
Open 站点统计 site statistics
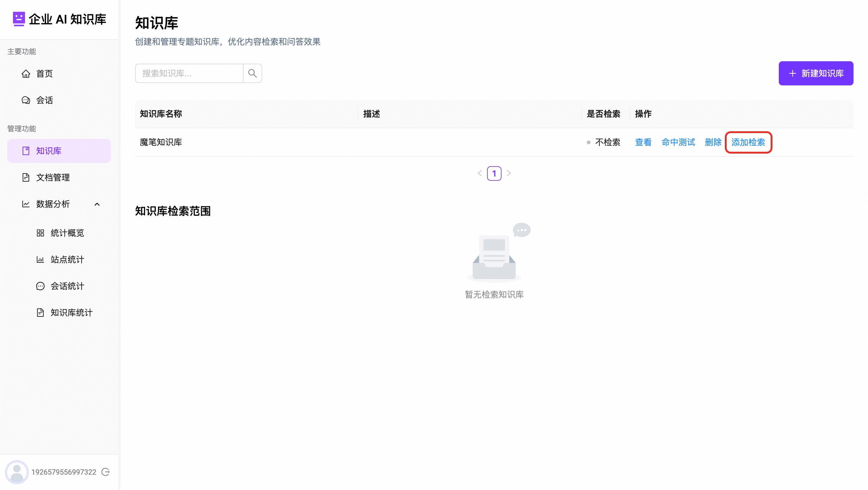coord(67,259)
